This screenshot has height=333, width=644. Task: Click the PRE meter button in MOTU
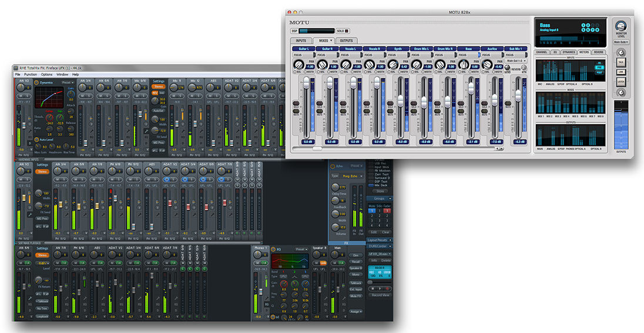[600, 68]
